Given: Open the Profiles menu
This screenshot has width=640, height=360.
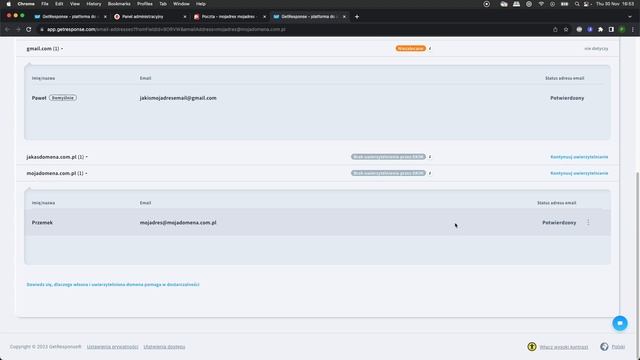Looking at the screenshot, I should click(x=144, y=4).
